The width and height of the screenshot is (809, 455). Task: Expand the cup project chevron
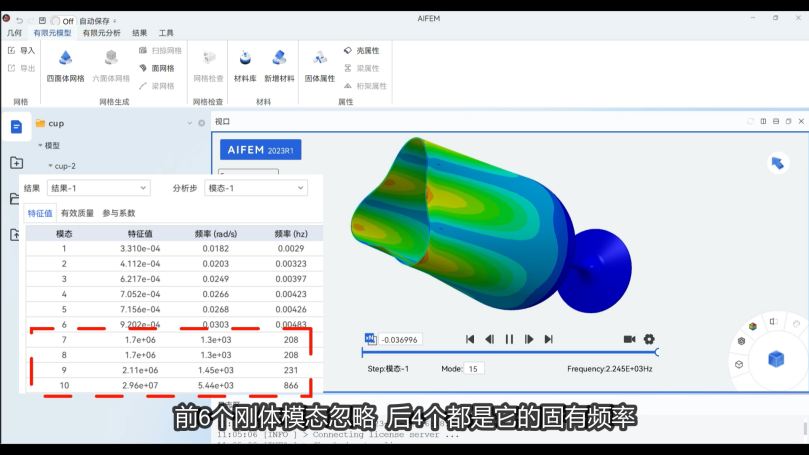(x=189, y=123)
